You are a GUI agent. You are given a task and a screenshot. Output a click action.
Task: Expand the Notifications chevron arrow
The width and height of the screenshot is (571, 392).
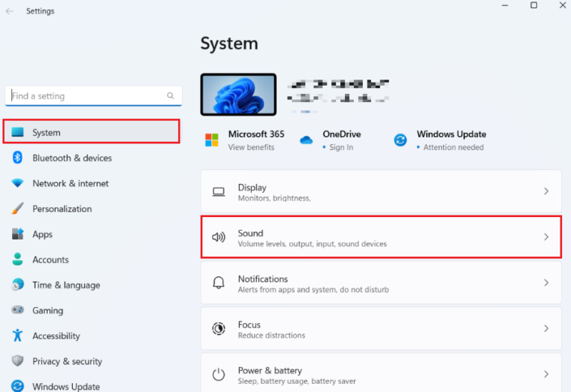[x=546, y=283]
